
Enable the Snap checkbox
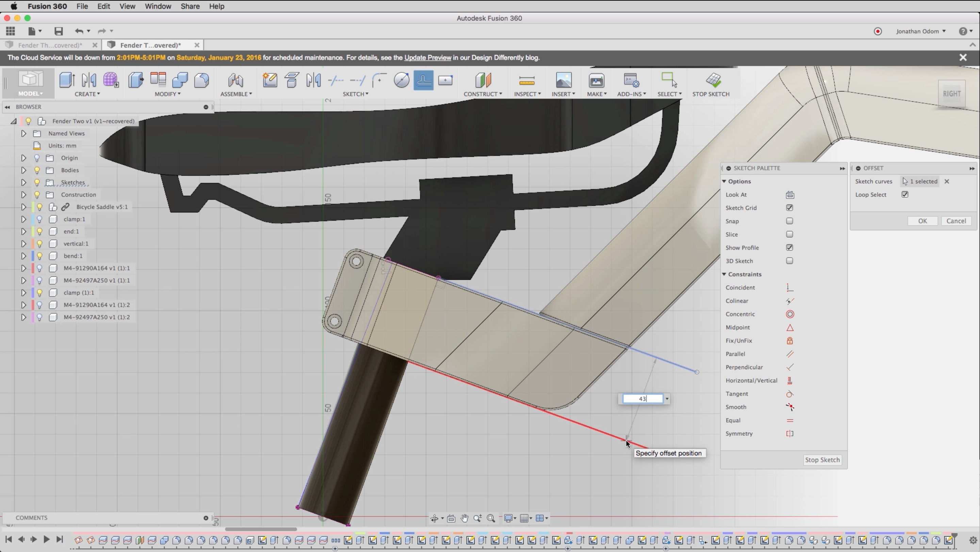coord(789,221)
